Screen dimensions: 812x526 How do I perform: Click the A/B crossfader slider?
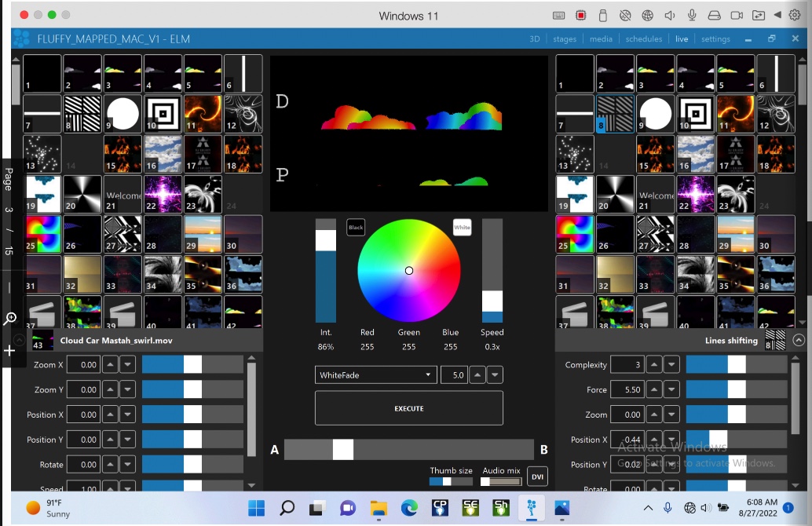[343, 449]
